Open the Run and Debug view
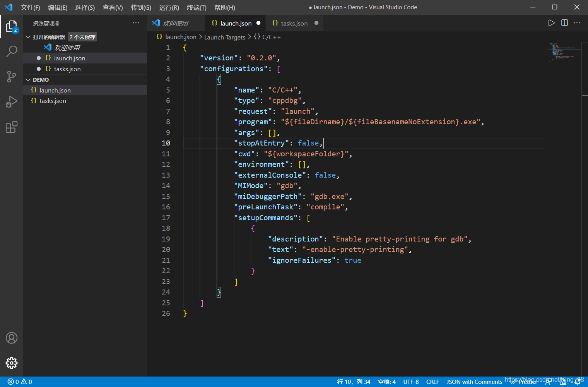588x387 pixels. tap(12, 102)
